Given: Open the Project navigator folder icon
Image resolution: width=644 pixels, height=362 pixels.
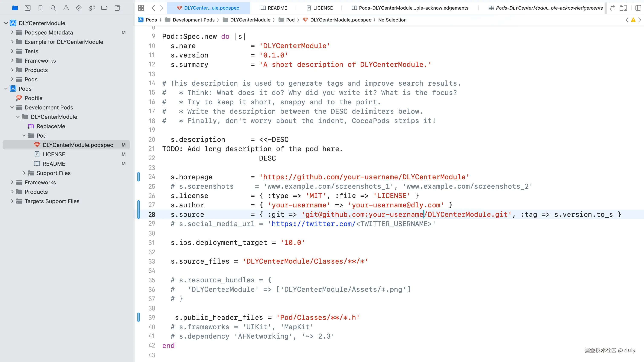Looking at the screenshot, I should [15, 8].
